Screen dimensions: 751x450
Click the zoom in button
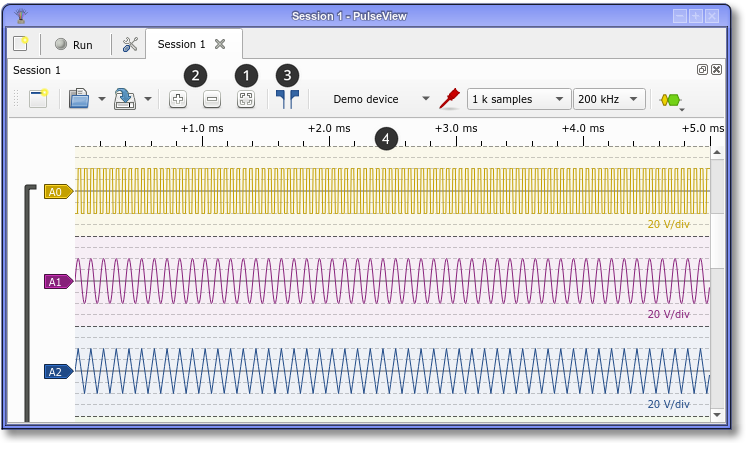pos(178,99)
